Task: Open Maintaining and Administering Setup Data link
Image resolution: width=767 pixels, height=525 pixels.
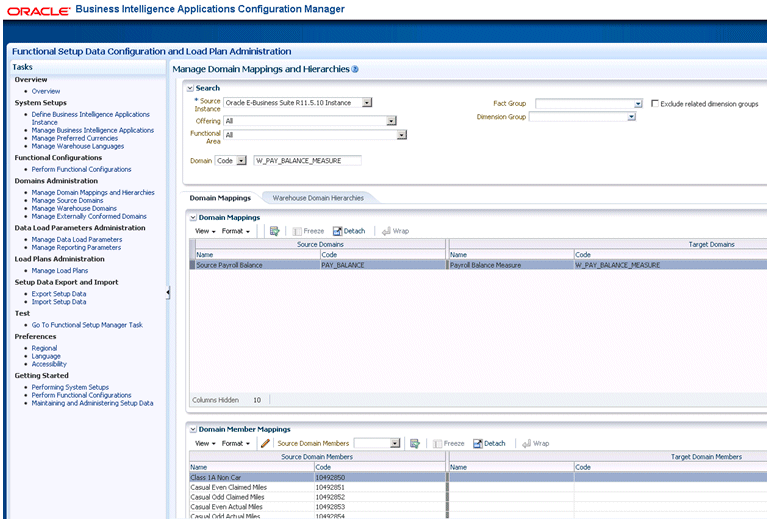Action: click(92, 403)
